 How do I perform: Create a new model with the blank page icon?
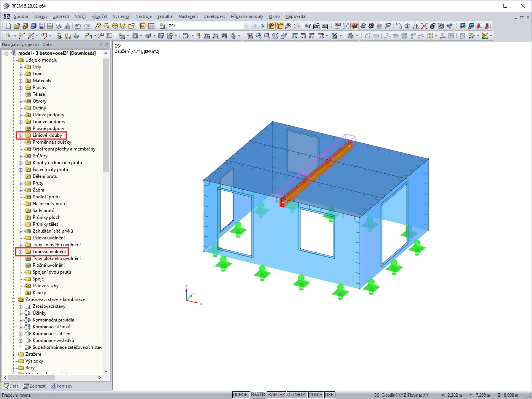8,26
